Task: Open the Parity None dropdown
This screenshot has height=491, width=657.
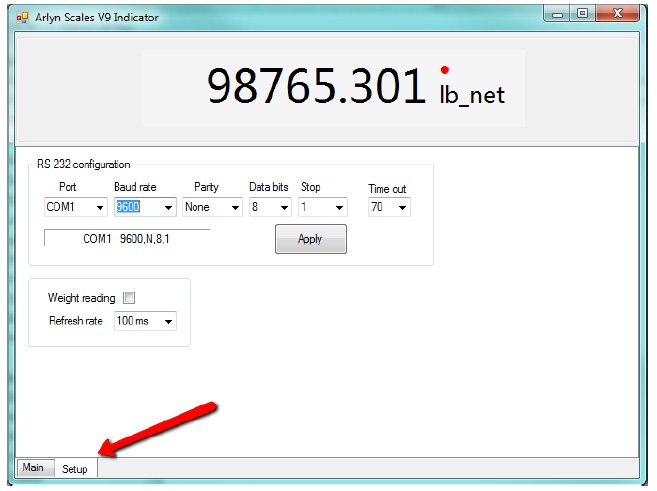Action: [212, 207]
